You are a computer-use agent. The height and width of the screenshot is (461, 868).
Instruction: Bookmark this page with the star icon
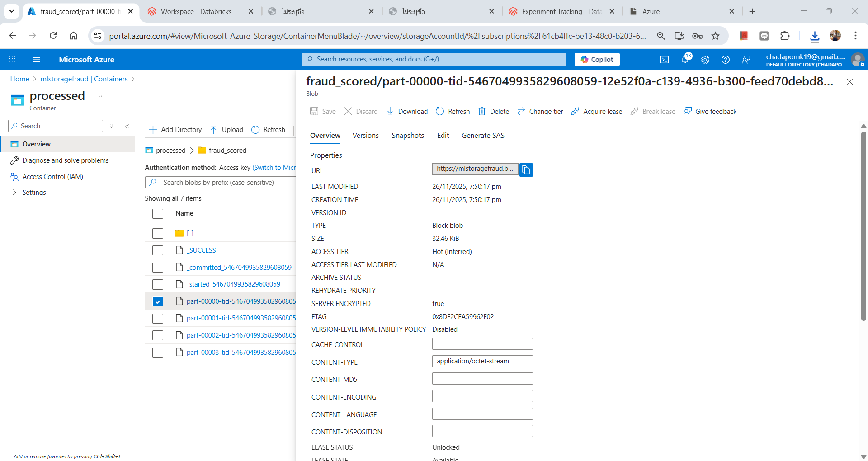click(715, 36)
